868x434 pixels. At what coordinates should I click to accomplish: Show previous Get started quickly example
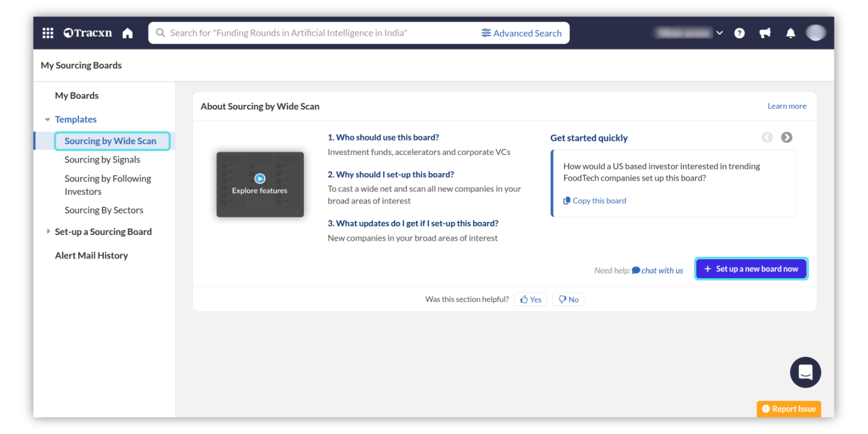point(767,137)
